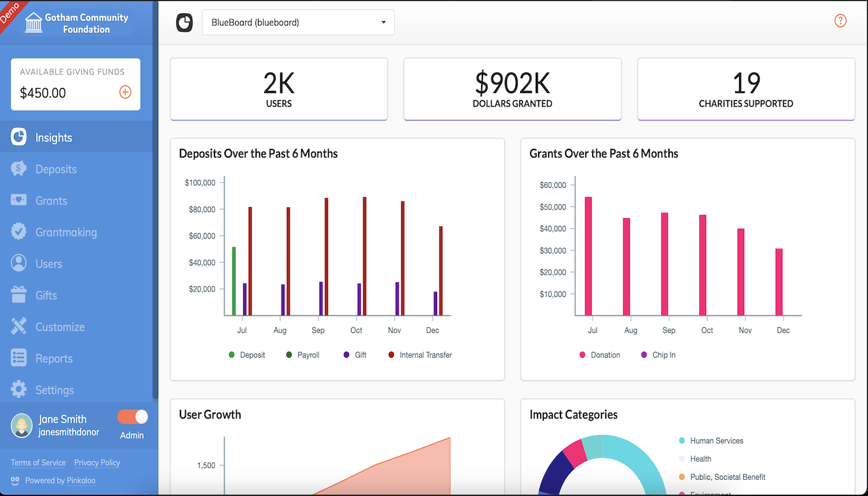The width and height of the screenshot is (868, 496).
Task: Open the Gifts menu item
Action: tap(76, 296)
